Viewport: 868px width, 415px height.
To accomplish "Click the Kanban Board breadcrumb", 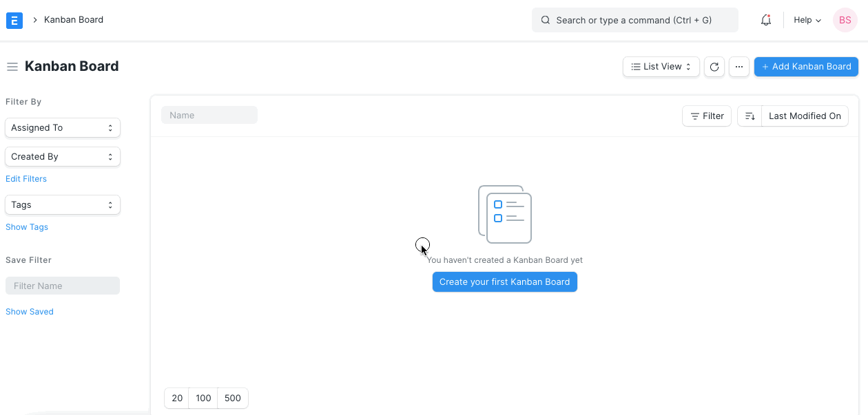I will [73, 20].
